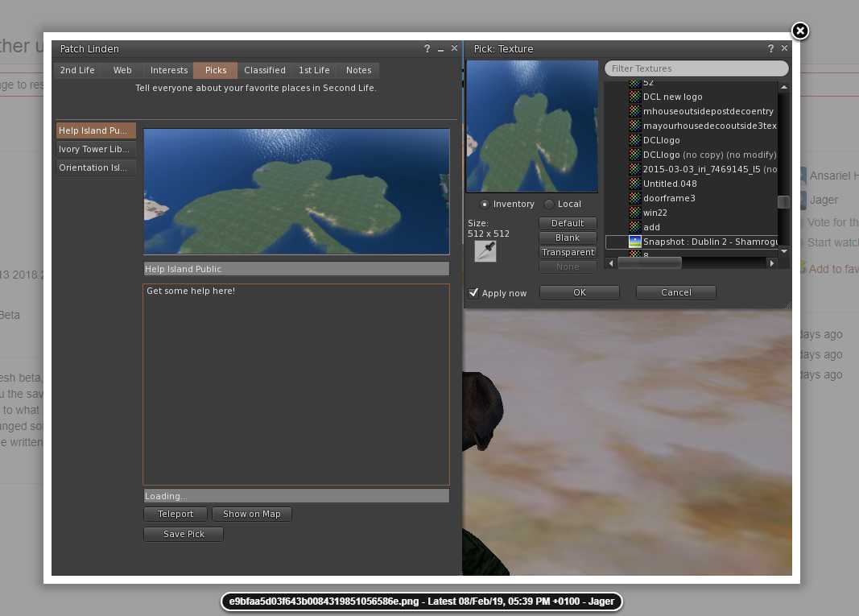Click the Show on Map button

click(x=252, y=514)
